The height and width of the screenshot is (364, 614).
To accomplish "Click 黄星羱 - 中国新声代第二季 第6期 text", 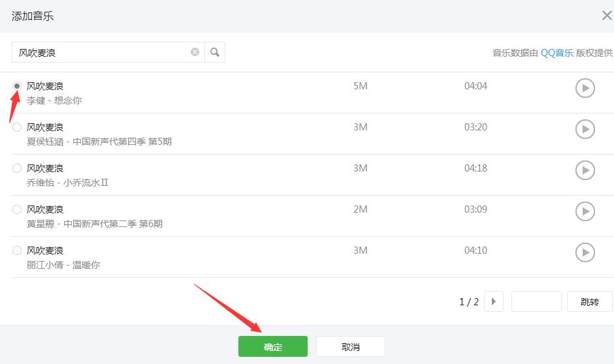I will pyautogui.click(x=94, y=224).
